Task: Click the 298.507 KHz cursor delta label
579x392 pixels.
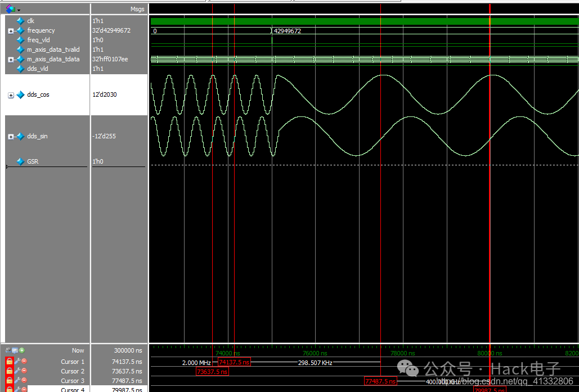Action: 315,363
